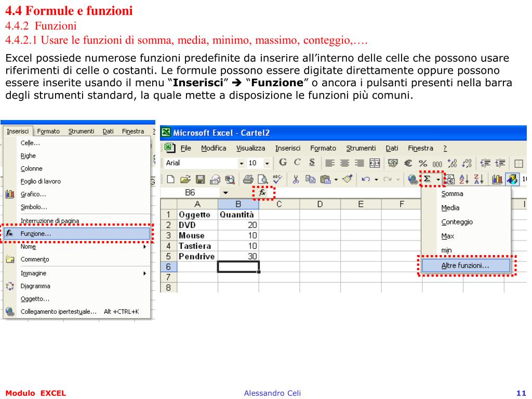The height and width of the screenshot is (399, 532).
Task: Choose Altre funzioni... in AutoSum list
Action: [x=465, y=265]
